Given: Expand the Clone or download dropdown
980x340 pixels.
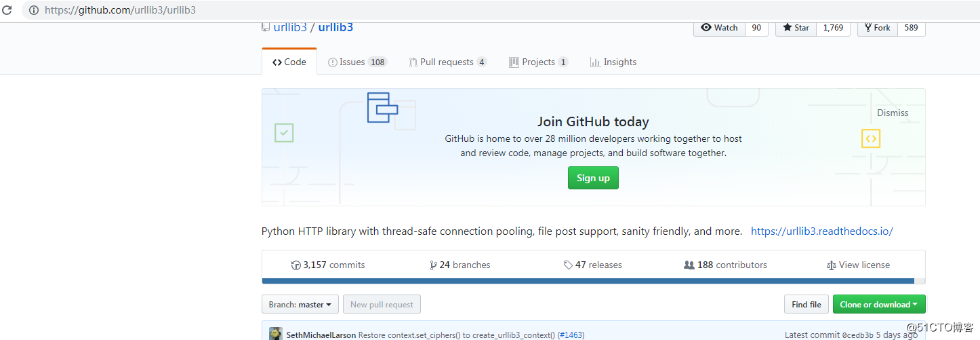Looking at the screenshot, I should tap(879, 304).
